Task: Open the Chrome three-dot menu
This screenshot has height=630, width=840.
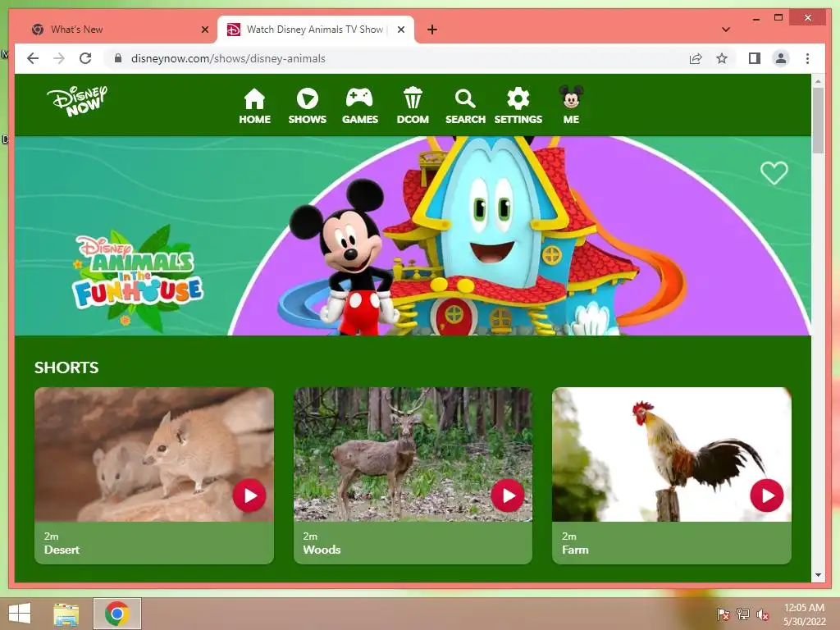Action: click(807, 58)
